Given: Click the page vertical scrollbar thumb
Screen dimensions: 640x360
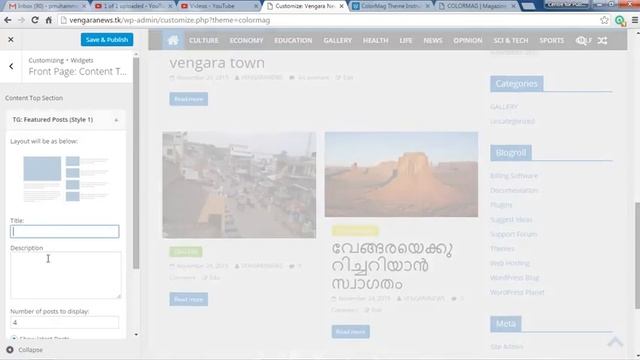Looking at the screenshot, I should 637,256.
